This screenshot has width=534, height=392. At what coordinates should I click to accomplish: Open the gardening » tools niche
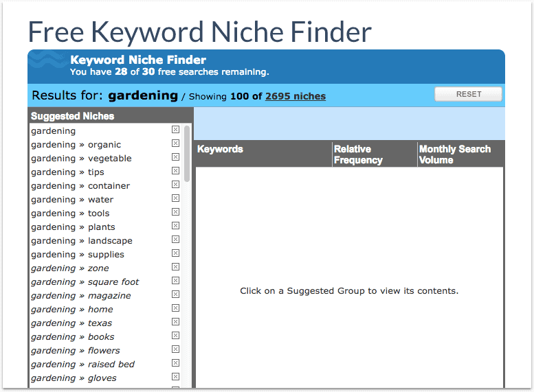70,214
